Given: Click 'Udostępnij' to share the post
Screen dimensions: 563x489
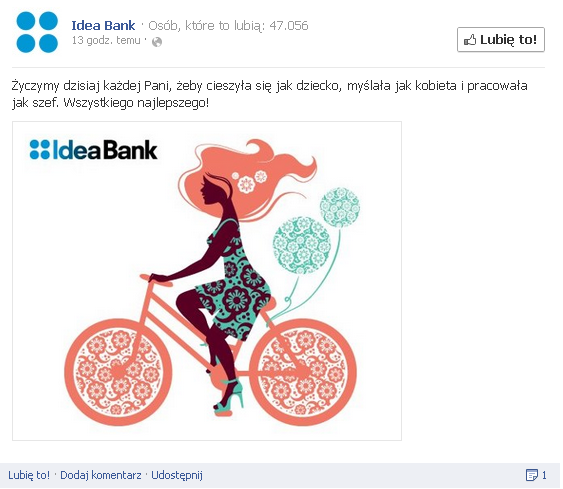Looking at the screenshot, I should (177, 475).
